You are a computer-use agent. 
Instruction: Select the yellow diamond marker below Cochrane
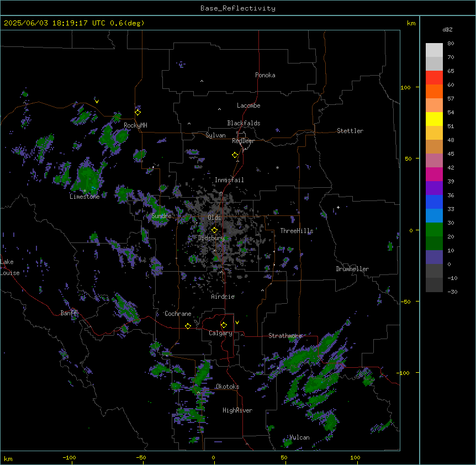pyautogui.click(x=188, y=326)
